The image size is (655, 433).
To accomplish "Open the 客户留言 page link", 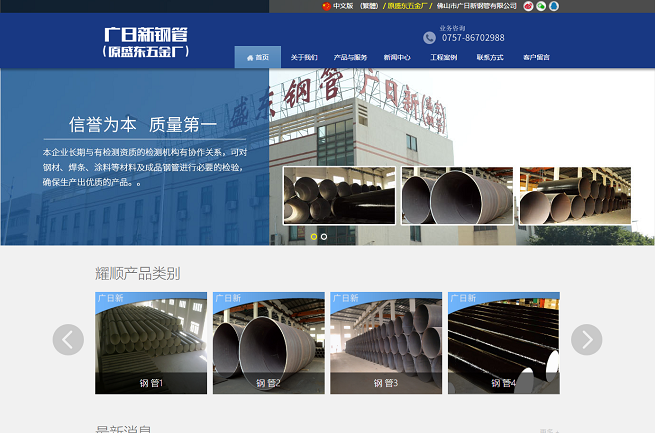I will [536, 57].
